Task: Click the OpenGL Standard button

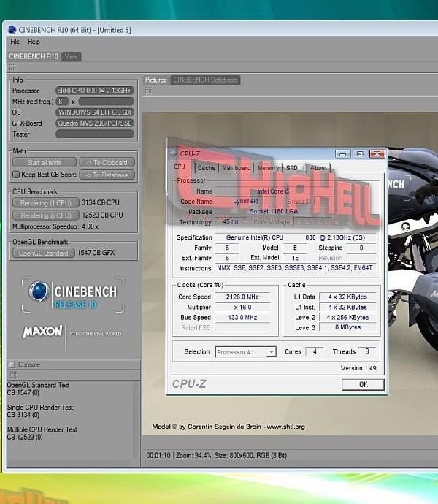Action: tap(44, 253)
